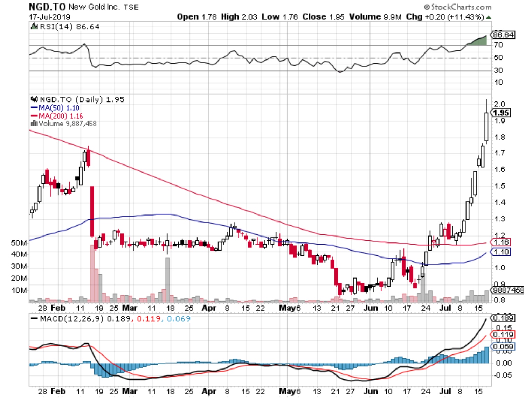Click the Chg +0.20 (+11.43%) value
This screenshot has height=401, width=532.
pos(445,17)
